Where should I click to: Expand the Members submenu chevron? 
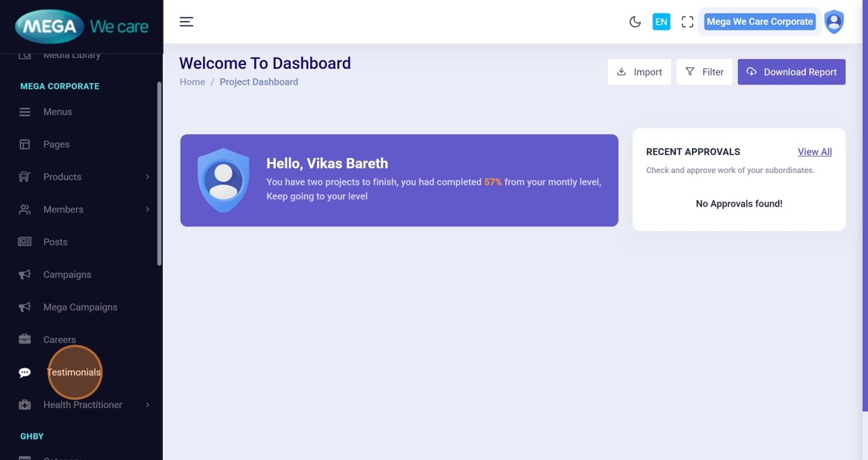point(147,209)
